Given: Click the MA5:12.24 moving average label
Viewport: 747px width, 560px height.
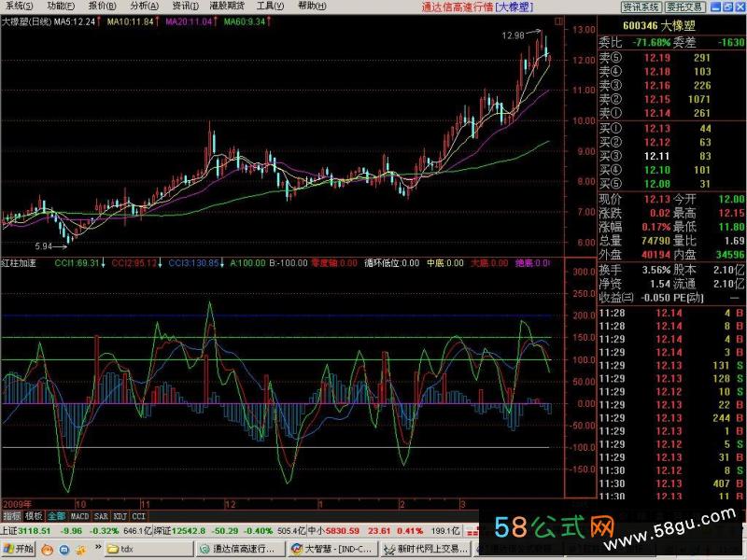Looking at the screenshot, I should 75,21.
